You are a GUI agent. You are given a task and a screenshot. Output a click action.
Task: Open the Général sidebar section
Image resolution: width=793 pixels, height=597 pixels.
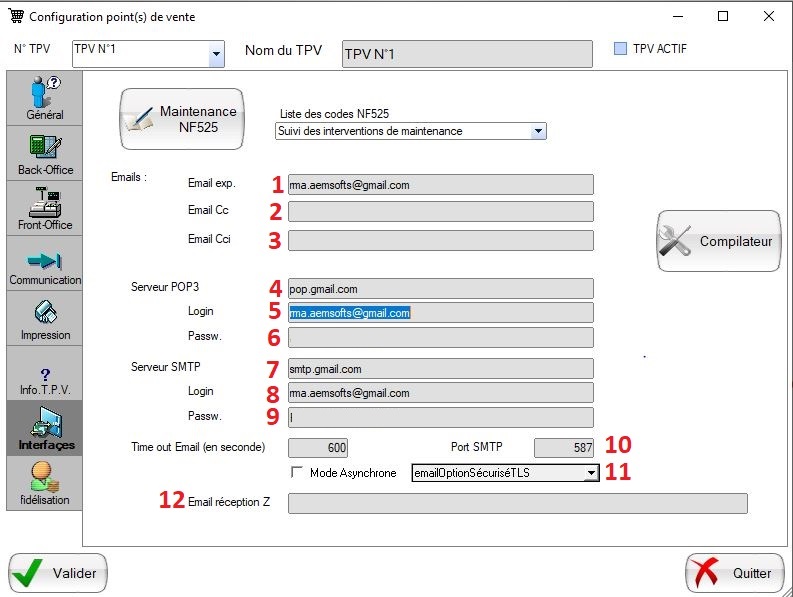[x=44, y=98]
